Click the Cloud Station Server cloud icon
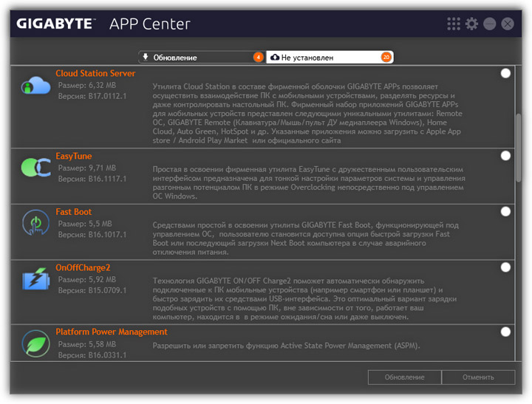532x404 pixels. click(x=35, y=85)
